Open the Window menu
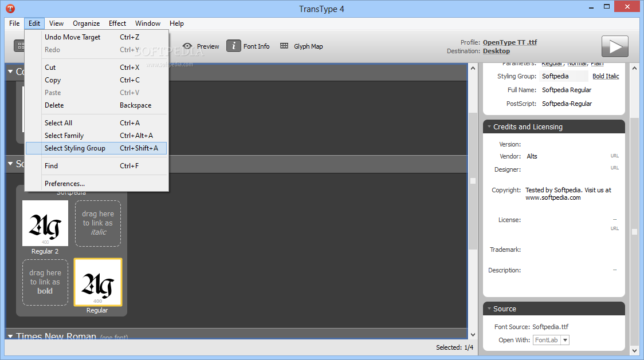Screen dimensions: 644x360 point(147,23)
